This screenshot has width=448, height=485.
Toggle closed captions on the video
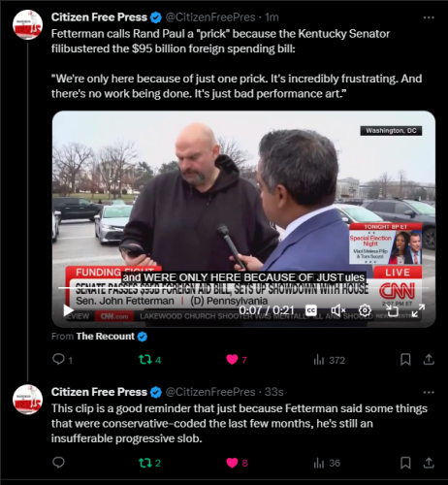click(311, 310)
